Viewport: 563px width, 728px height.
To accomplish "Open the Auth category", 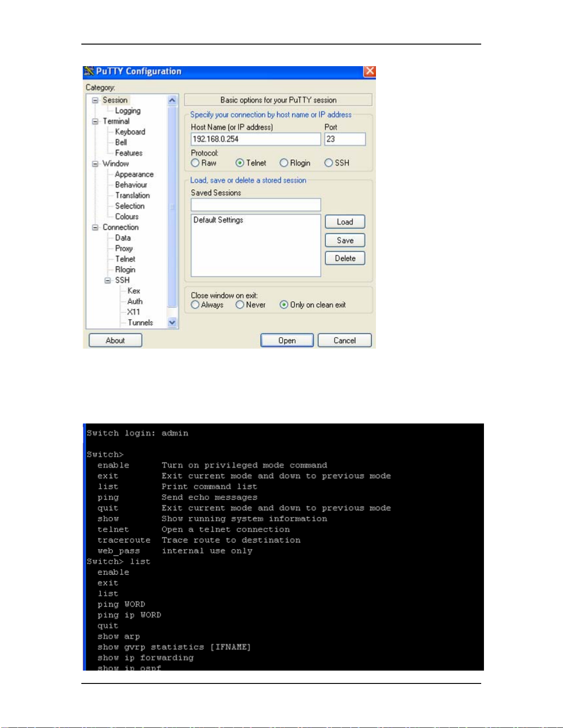I will tap(135, 301).
